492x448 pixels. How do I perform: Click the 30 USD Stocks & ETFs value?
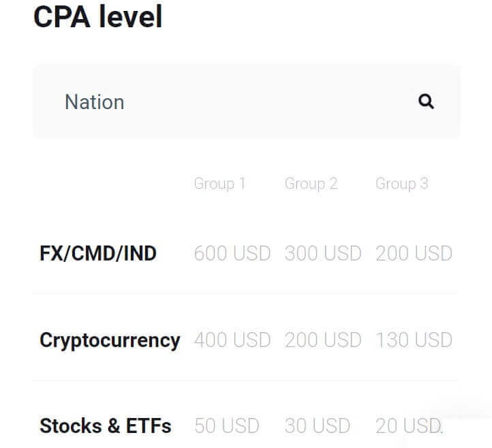pos(318,426)
